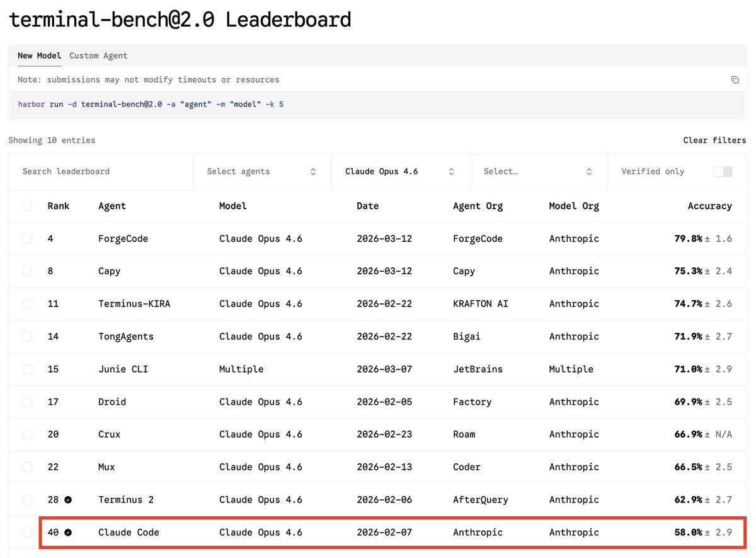Click the TongAgents agent name
756x558 pixels.
pyautogui.click(x=126, y=337)
